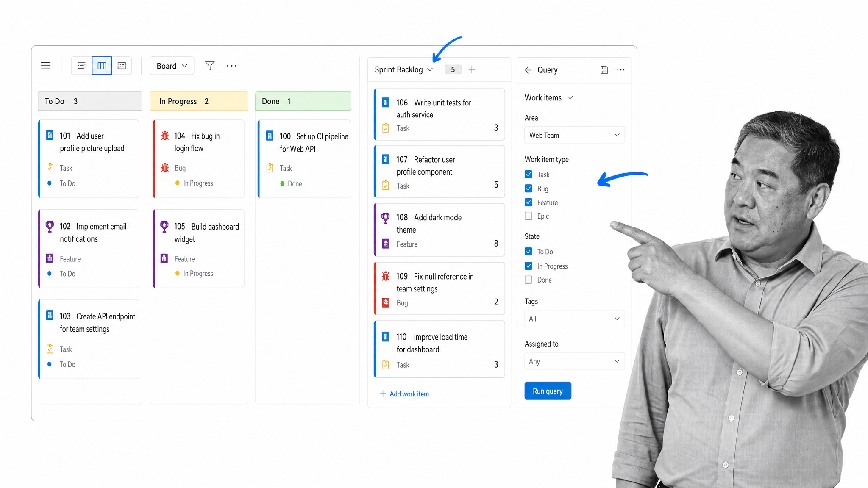Uncheck the Bug work item type

[x=529, y=189]
